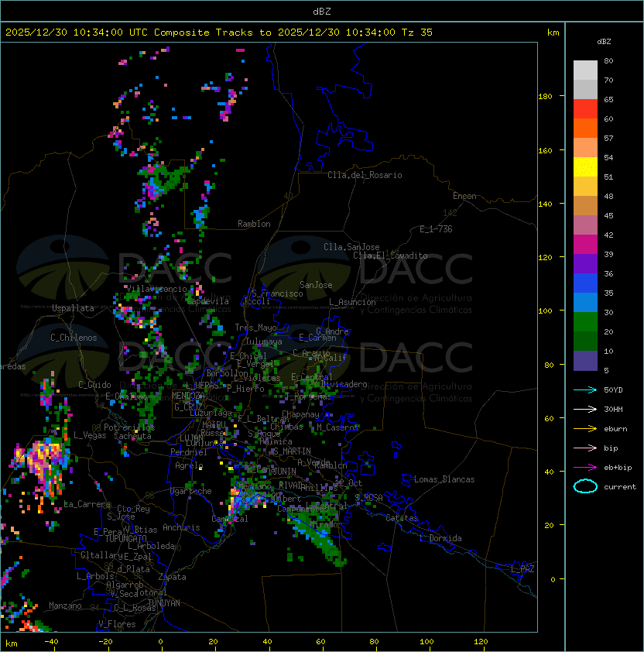Click the magenta eb+bip arrow symbol
The width and height of the screenshot is (644, 652).
pos(585,468)
